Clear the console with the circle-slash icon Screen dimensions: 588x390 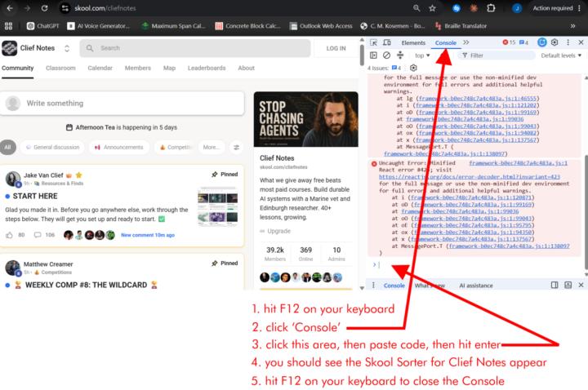pos(386,55)
